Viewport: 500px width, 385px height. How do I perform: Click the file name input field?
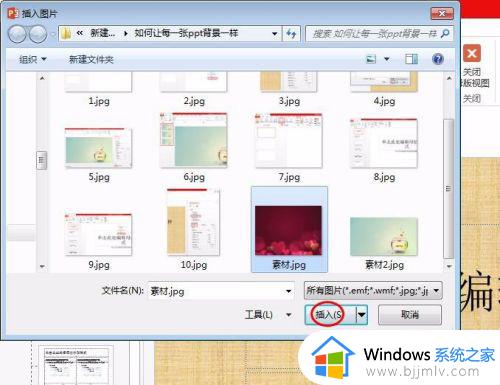(221, 291)
